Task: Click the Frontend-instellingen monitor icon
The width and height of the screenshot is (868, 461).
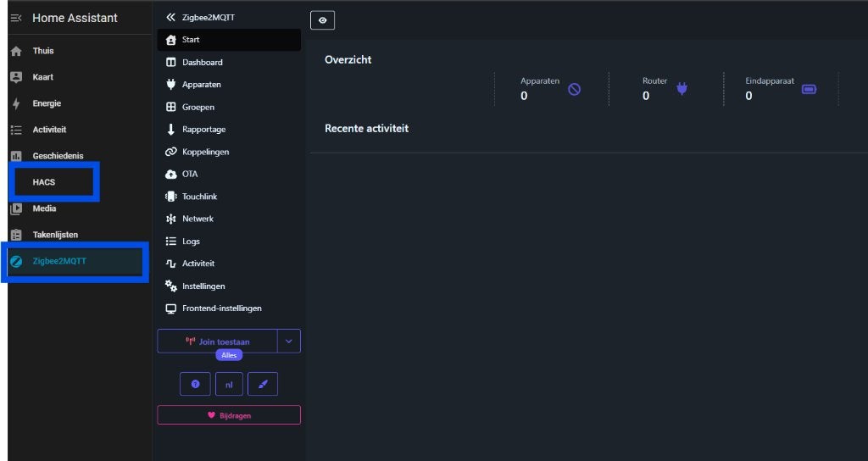Action: 171,308
